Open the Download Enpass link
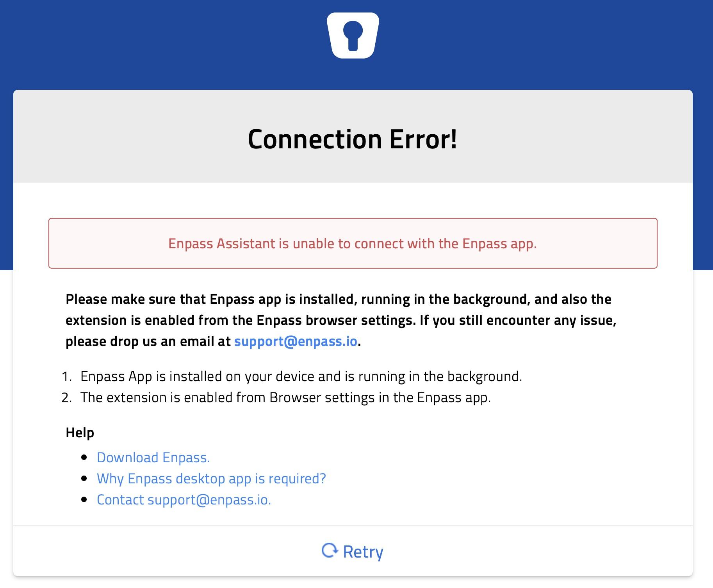This screenshot has height=588, width=713. 153,458
